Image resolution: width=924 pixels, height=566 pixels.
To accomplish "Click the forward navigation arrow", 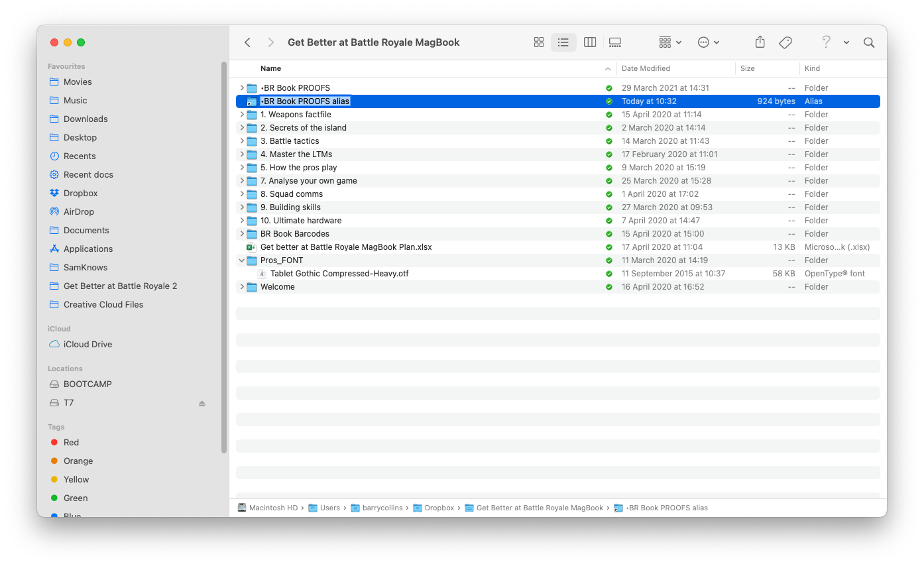I will point(270,42).
